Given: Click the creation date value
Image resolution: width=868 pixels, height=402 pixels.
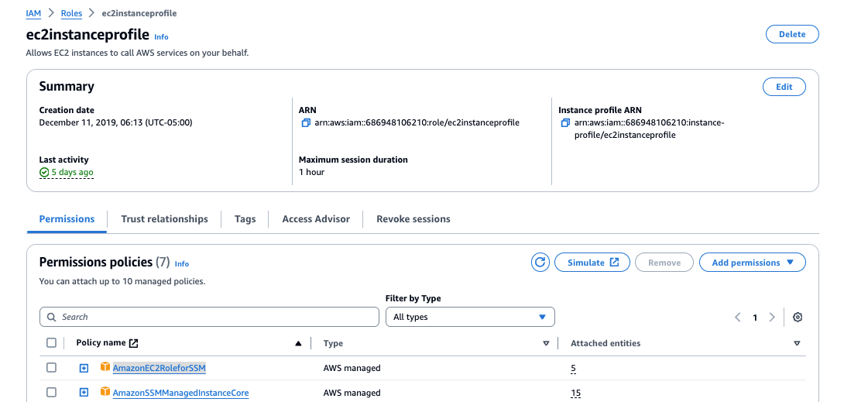Looking at the screenshot, I should point(115,122).
